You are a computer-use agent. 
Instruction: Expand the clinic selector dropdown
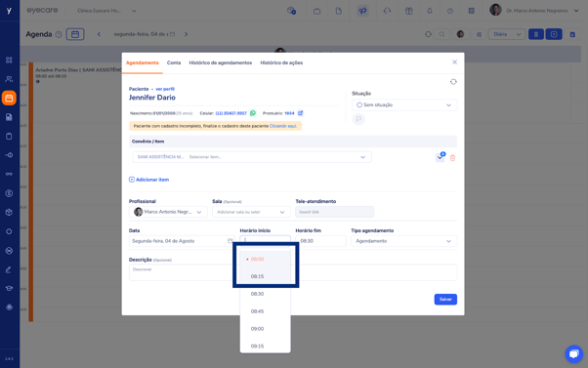click(x=106, y=11)
